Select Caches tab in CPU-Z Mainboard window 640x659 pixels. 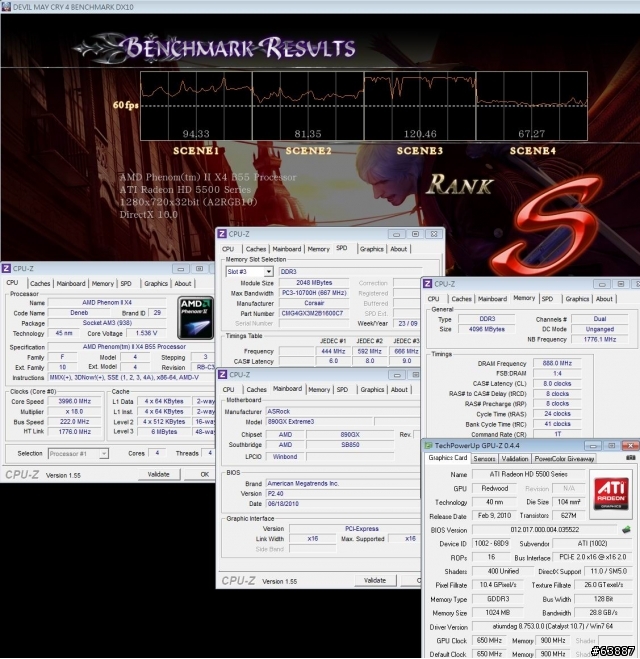point(256,390)
